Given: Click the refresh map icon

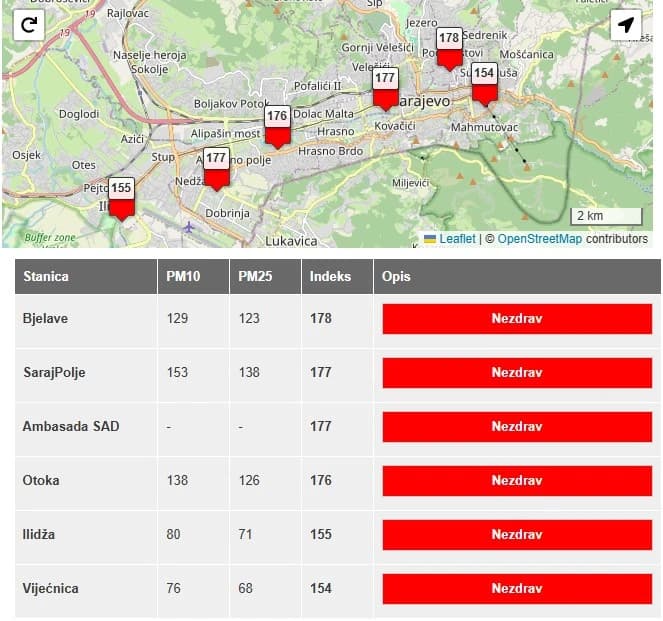Looking at the screenshot, I should pyautogui.click(x=28, y=26).
